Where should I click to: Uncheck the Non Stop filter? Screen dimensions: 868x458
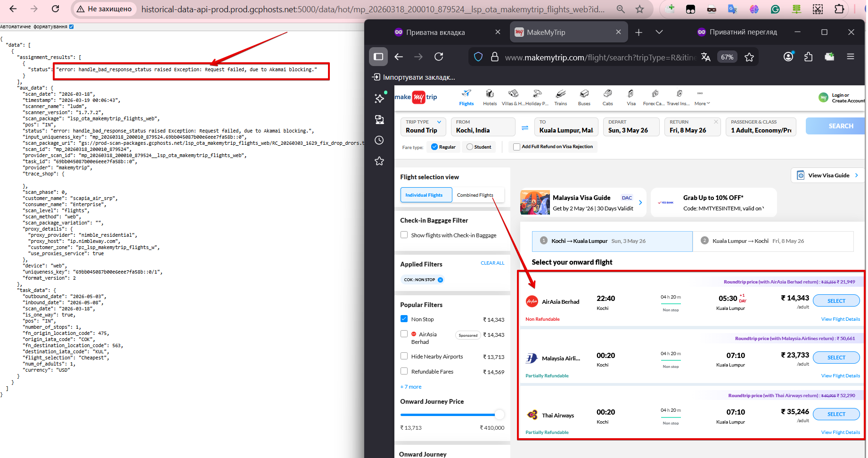[x=404, y=319]
